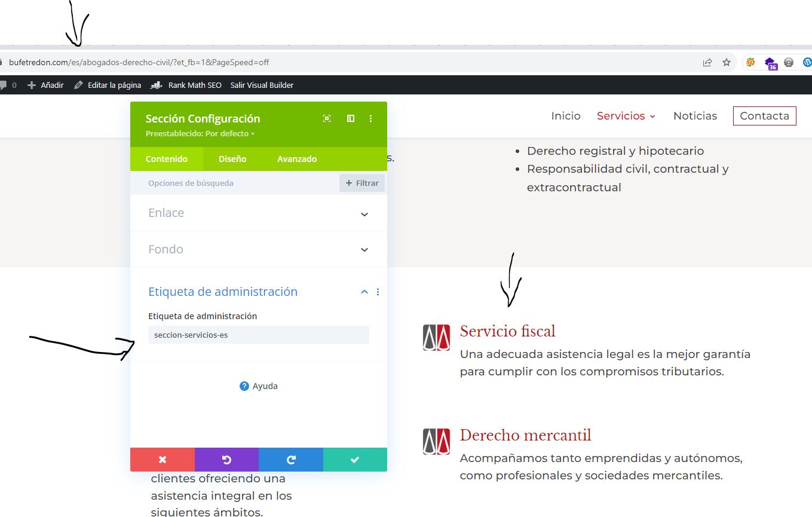Expand the modal to fullscreen view
Image resolution: width=812 pixels, height=517 pixels.
pyautogui.click(x=327, y=118)
